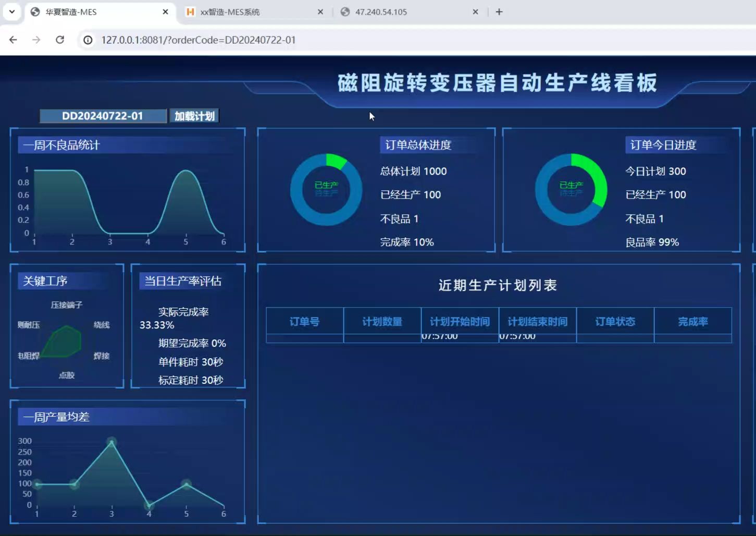Open a new browser tab with plus icon

click(x=499, y=12)
